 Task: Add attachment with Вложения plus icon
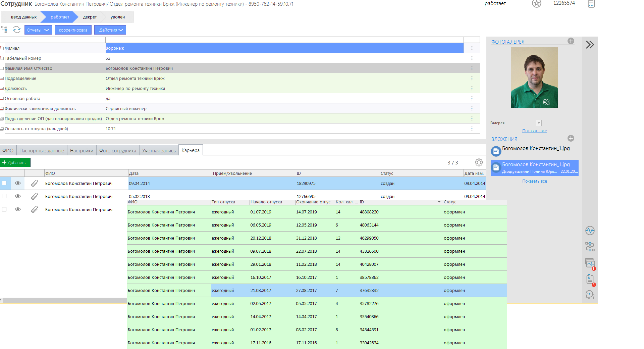click(571, 138)
